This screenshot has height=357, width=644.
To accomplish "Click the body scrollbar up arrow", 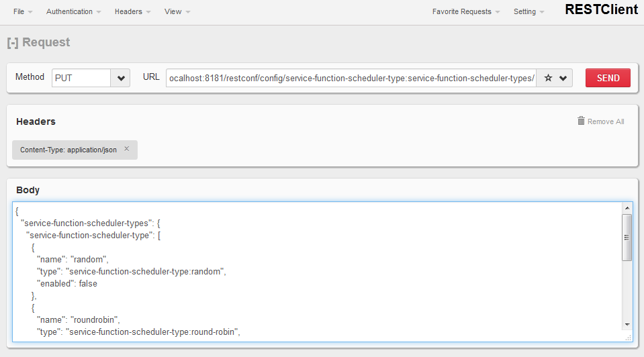I will click(x=627, y=208).
